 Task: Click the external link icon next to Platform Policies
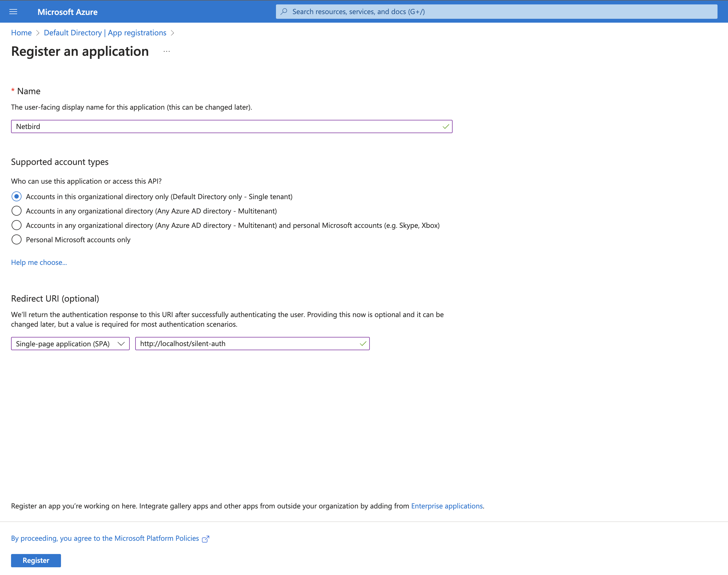pos(206,538)
